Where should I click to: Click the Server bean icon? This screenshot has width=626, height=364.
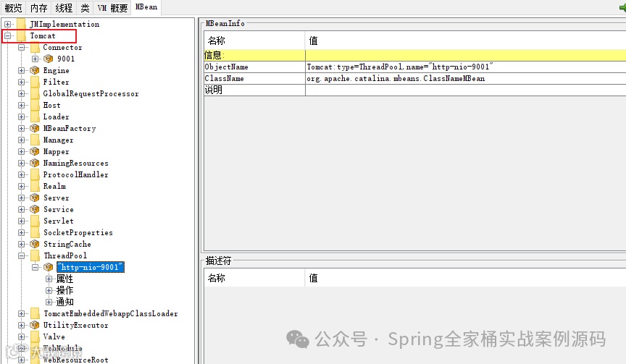coord(35,198)
